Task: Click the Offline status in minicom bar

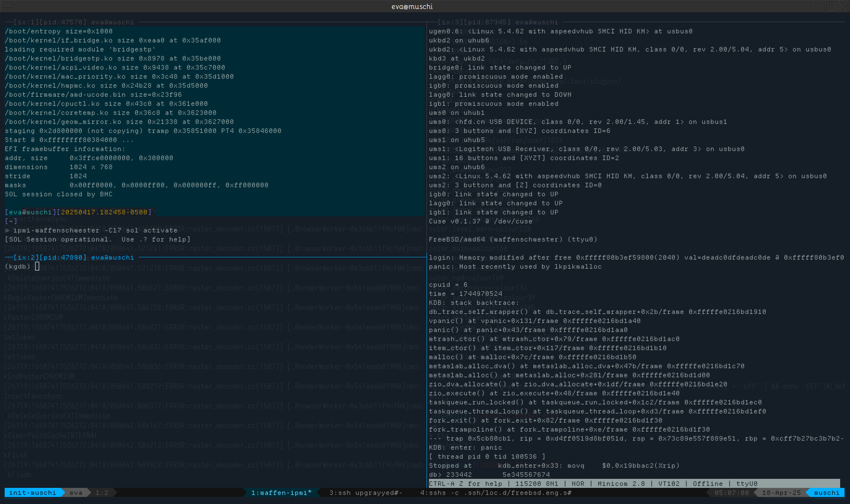Action: [x=708, y=484]
